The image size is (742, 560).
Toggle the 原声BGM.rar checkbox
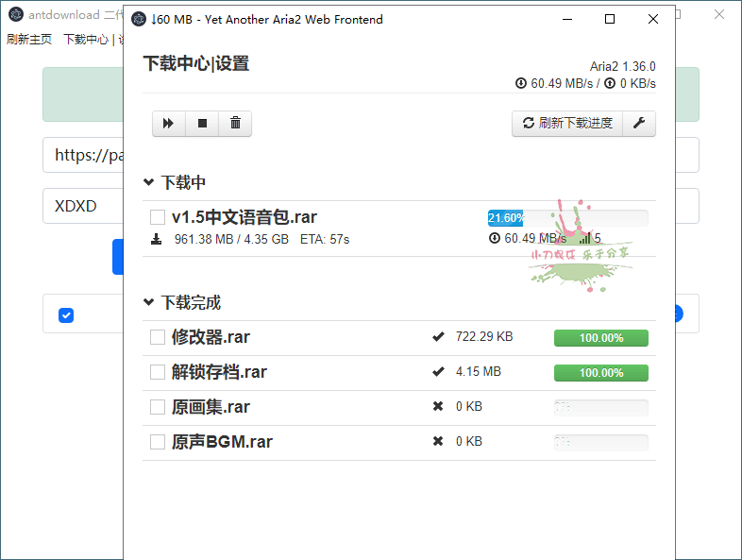[x=158, y=442]
